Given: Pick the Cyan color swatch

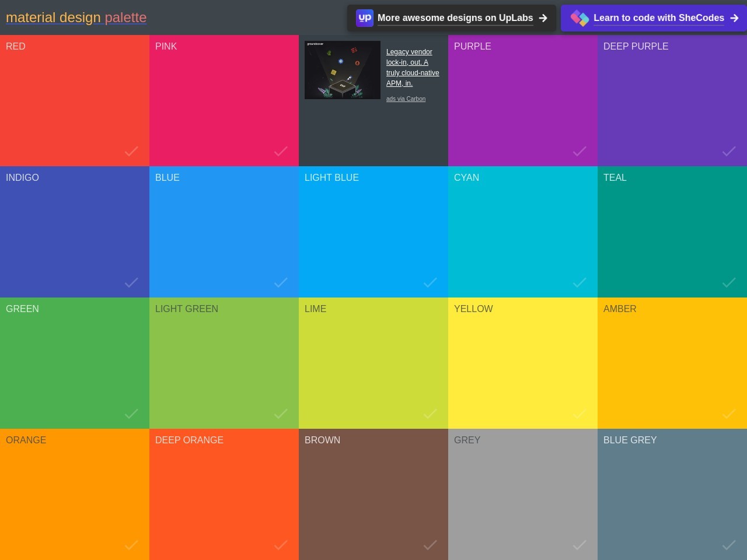Looking at the screenshot, I should 522,232.
